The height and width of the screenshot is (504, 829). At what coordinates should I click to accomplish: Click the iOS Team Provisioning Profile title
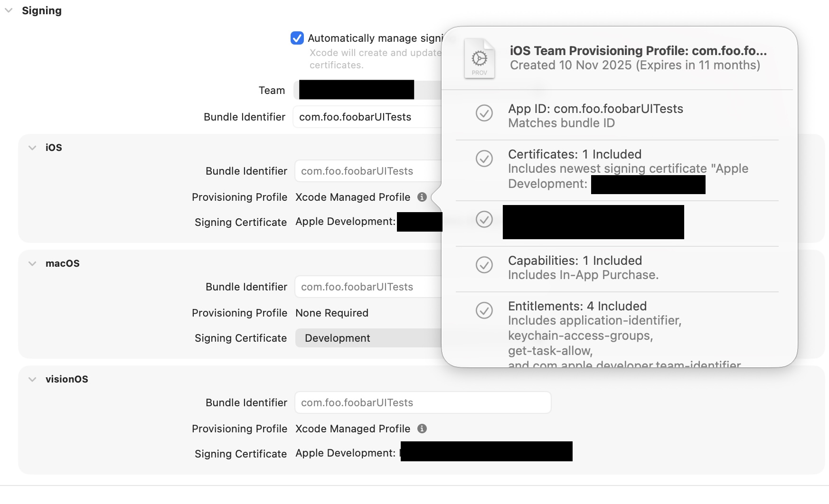tap(638, 51)
